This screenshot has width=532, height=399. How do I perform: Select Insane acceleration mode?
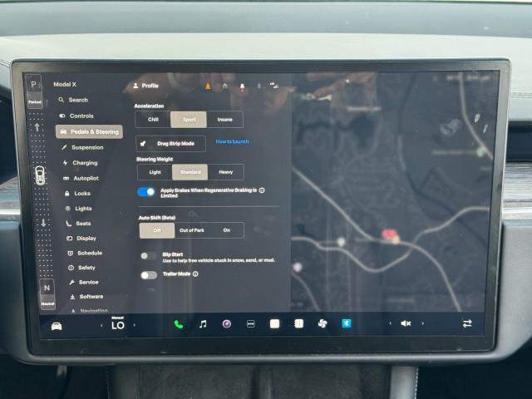tap(224, 120)
